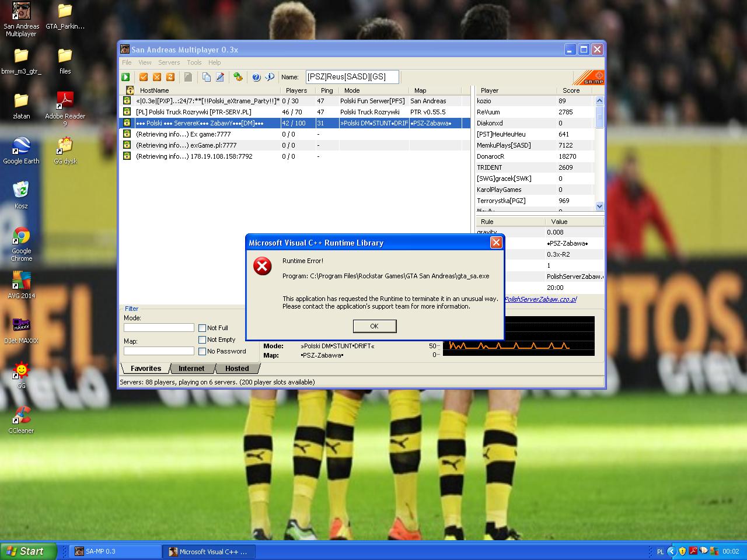Image resolution: width=747 pixels, height=560 pixels.
Task: Enable the No Password filter checkbox
Action: (202, 351)
